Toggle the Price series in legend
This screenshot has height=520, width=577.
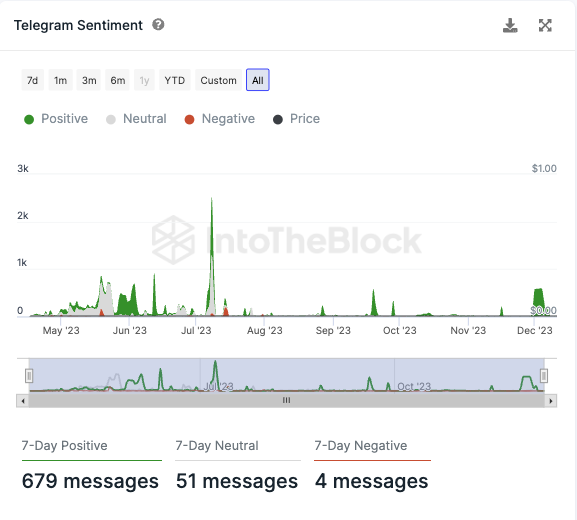click(296, 119)
